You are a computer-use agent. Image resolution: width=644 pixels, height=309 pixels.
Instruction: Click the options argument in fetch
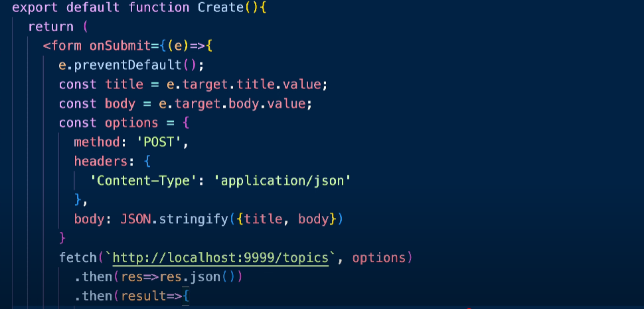[x=378, y=258]
